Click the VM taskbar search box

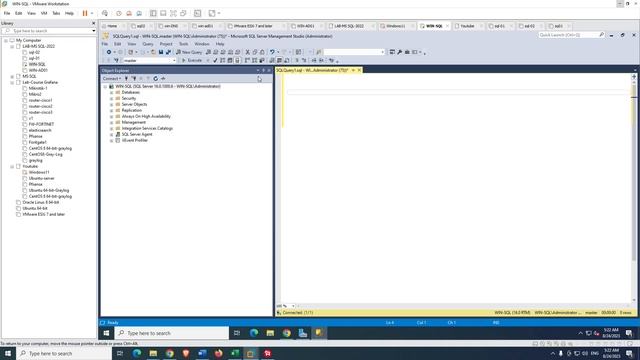point(171,333)
